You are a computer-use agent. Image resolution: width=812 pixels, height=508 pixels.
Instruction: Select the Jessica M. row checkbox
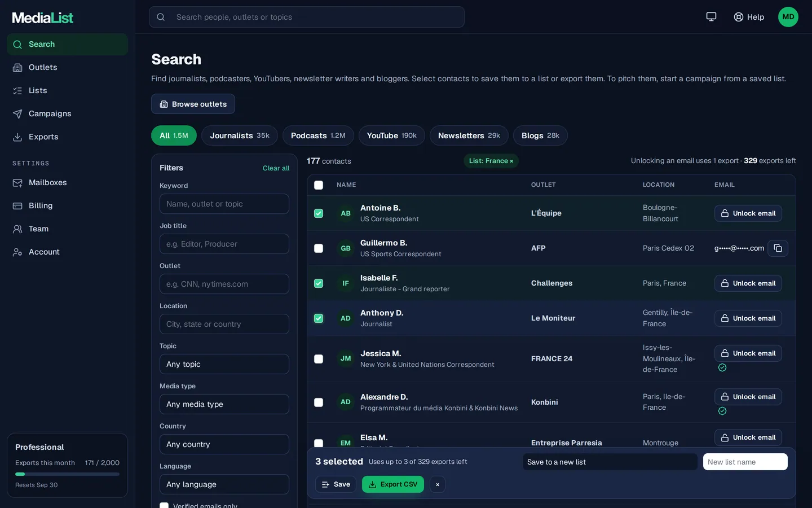[319, 359]
